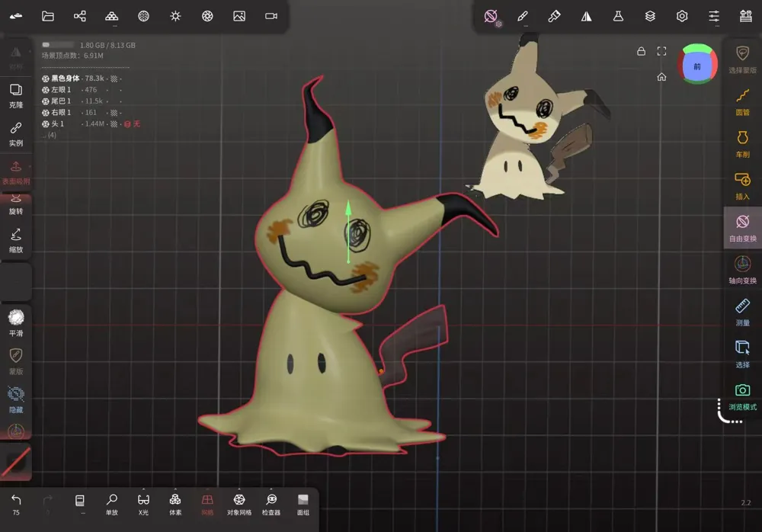
Task: Undo the last action (75)
Action: coord(15,505)
